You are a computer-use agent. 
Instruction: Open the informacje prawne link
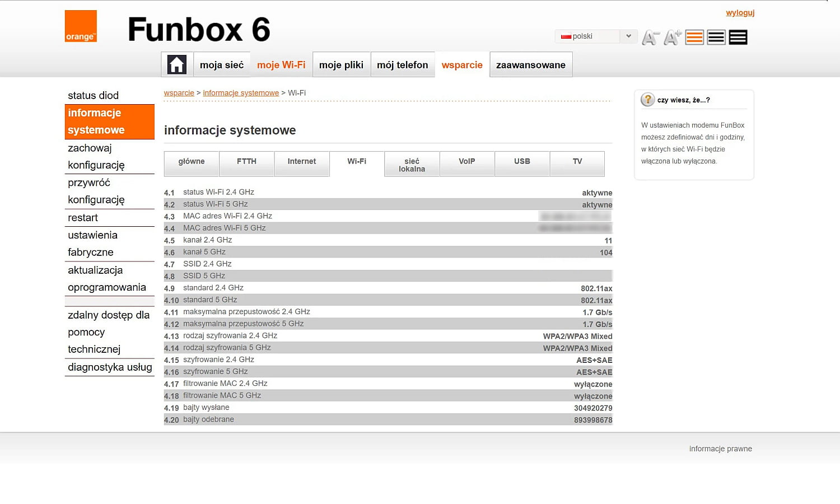(720, 449)
